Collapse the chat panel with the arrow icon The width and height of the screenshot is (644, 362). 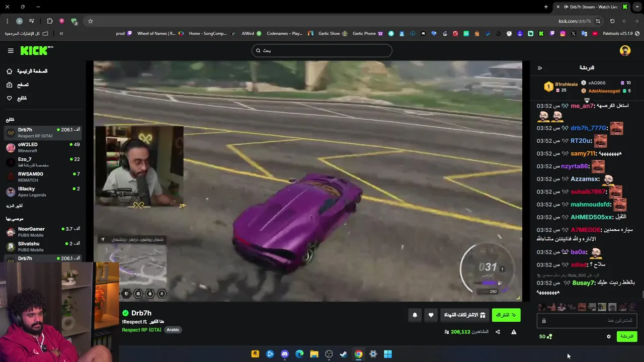point(540,68)
